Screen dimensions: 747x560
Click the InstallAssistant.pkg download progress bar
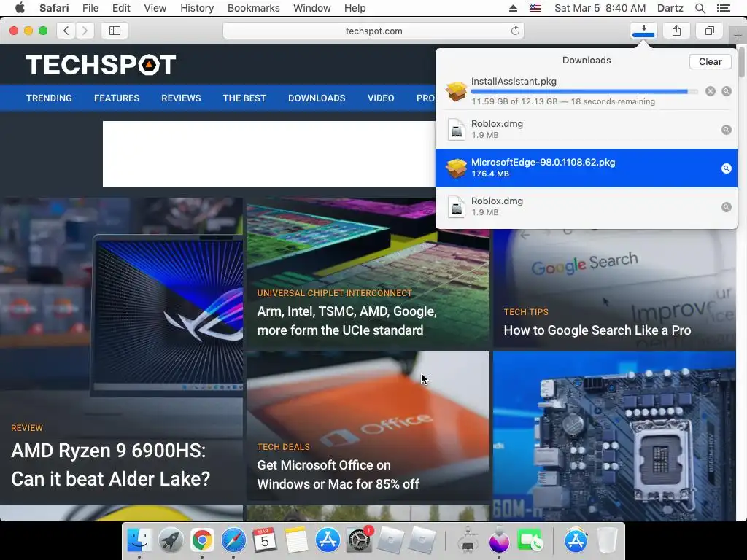pyautogui.click(x=584, y=91)
